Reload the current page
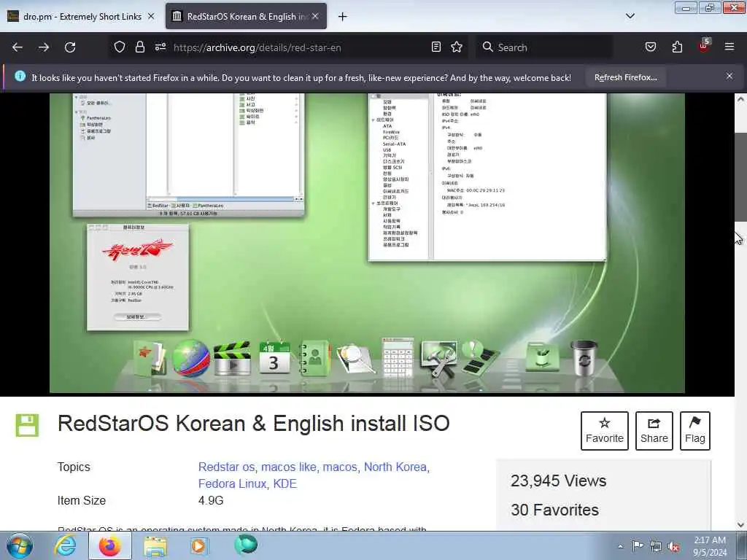The height and width of the screenshot is (560, 747). tap(70, 47)
